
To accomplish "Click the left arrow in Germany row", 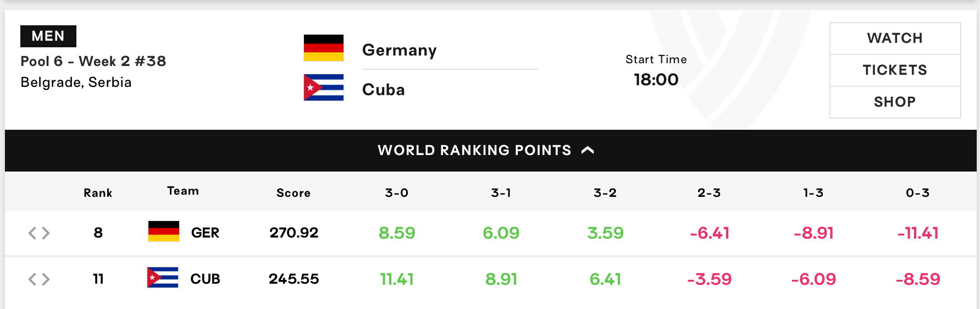I will (x=32, y=233).
